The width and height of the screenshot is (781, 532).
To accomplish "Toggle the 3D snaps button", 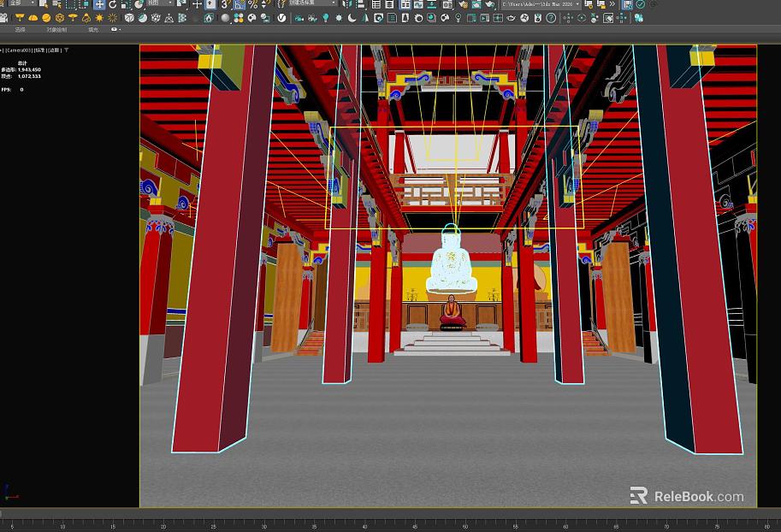I will coord(225,4).
